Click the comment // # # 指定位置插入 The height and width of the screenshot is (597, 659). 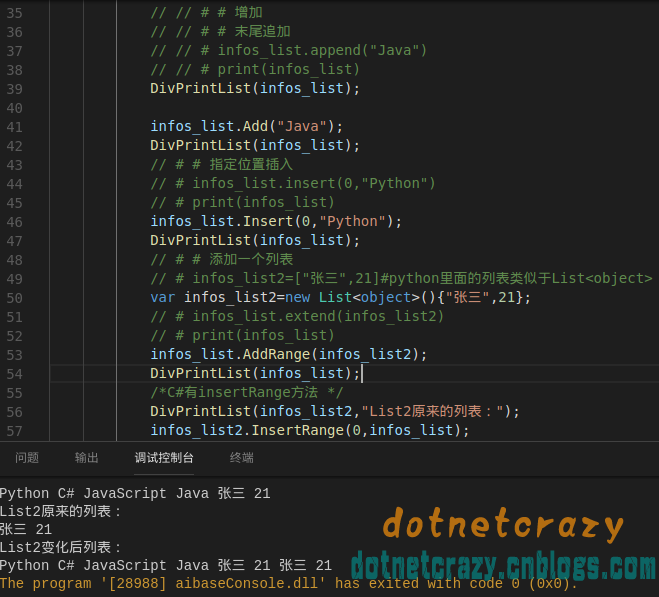pos(221,164)
